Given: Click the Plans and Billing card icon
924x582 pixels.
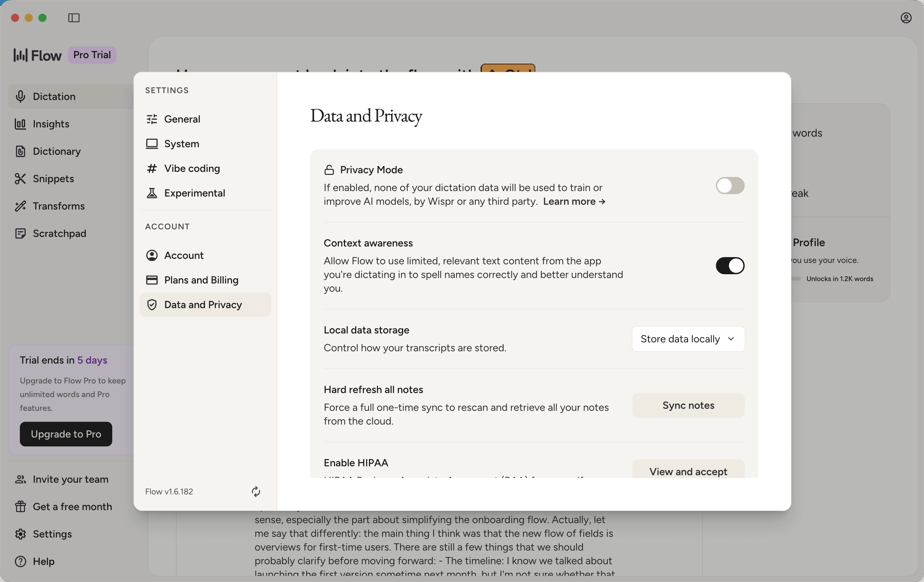Looking at the screenshot, I should [152, 280].
